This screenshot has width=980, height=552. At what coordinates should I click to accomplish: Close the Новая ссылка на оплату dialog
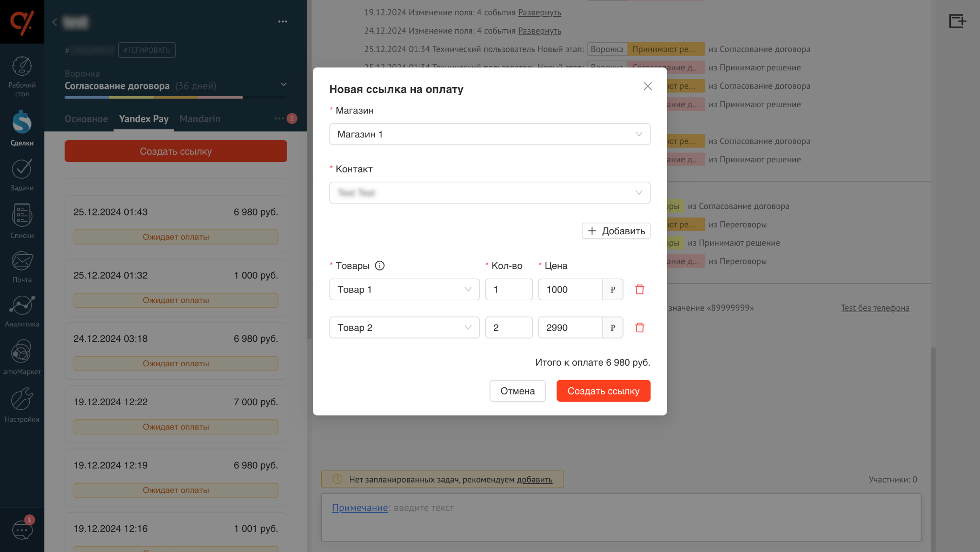tap(647, 86)
